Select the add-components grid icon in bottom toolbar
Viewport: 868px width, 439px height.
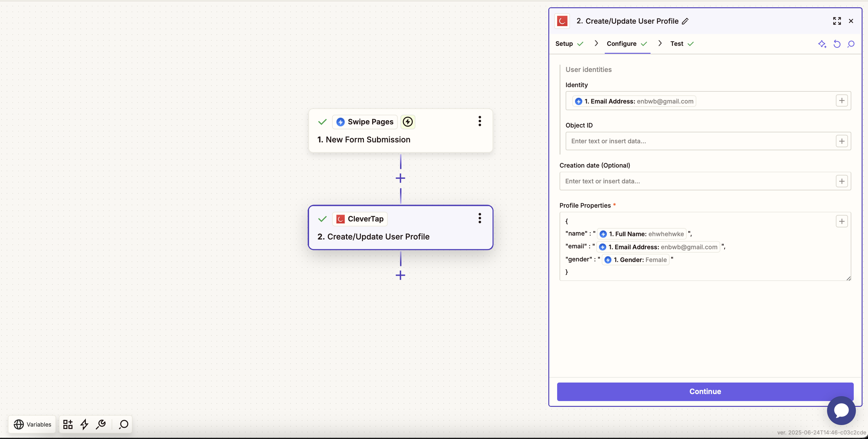[x=67, y=424]
